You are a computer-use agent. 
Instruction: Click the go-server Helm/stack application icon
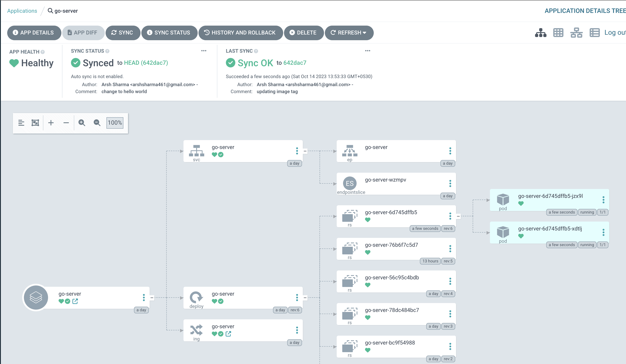pos(36,297)
